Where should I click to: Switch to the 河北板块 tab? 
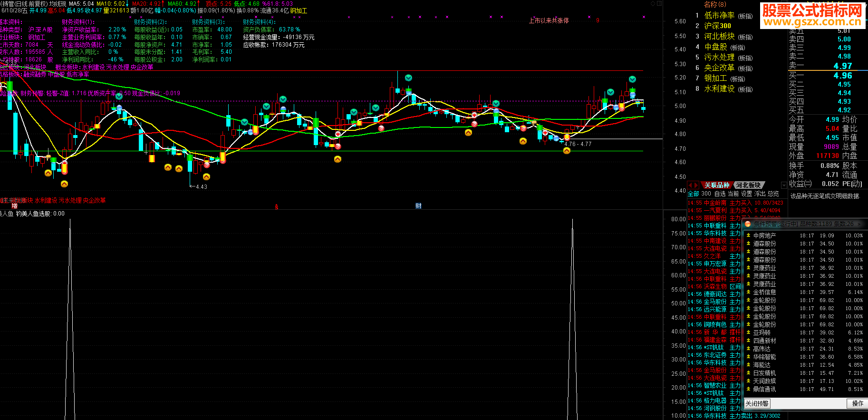click(748, 185)
